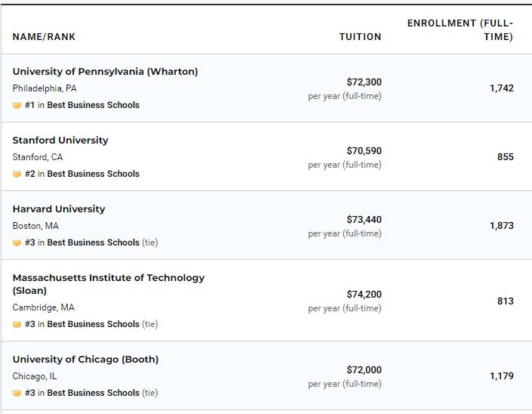Click the ranking badge icon in Chicago Booth's rank line
This screenshot has width=532, height=414.
[17, 394]
